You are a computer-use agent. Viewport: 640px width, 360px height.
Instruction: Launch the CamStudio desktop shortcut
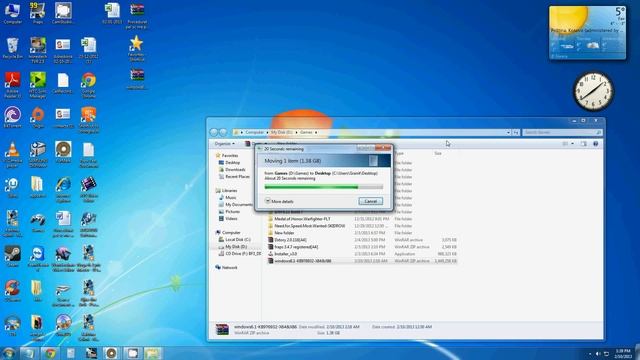(63, 13)
